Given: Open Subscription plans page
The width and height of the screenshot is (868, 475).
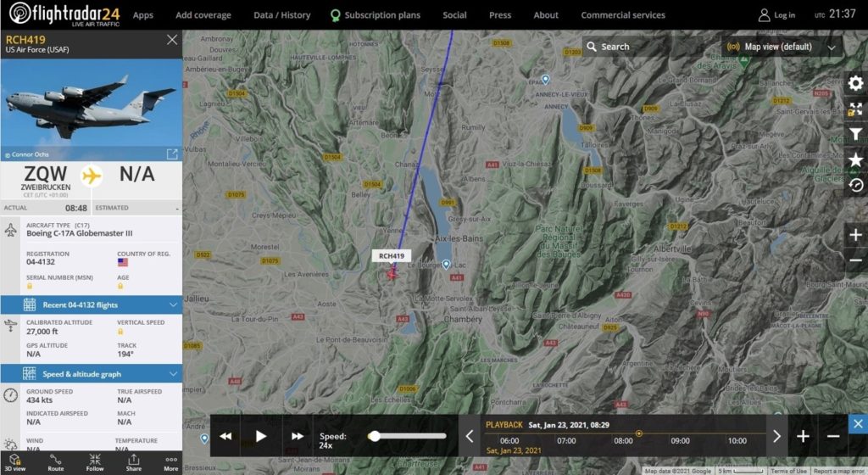Looking at the screenshot, I should coord(376,15).
